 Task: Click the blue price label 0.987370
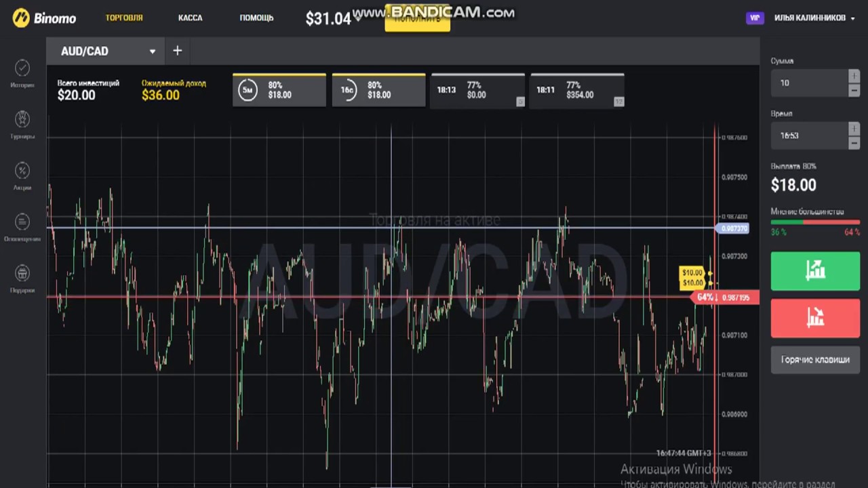click(733, 229)
